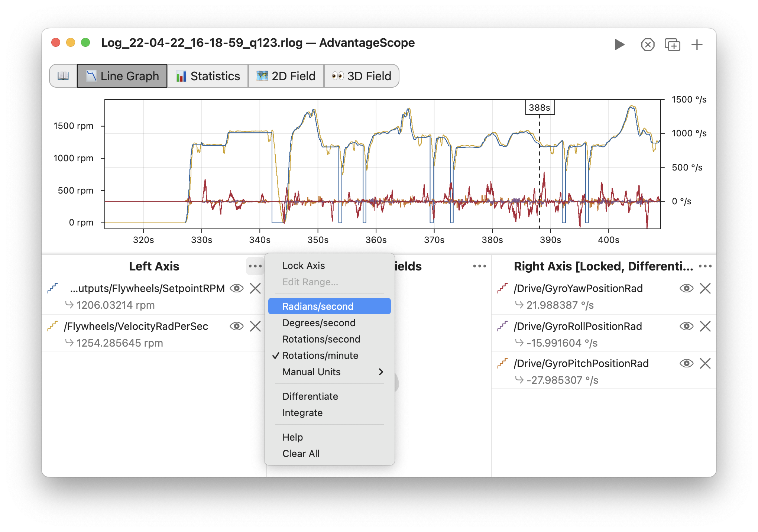This screenshot has height=532, width=758.
Task: Choose Clear All from the menu
Action: [x=329, y=454]
